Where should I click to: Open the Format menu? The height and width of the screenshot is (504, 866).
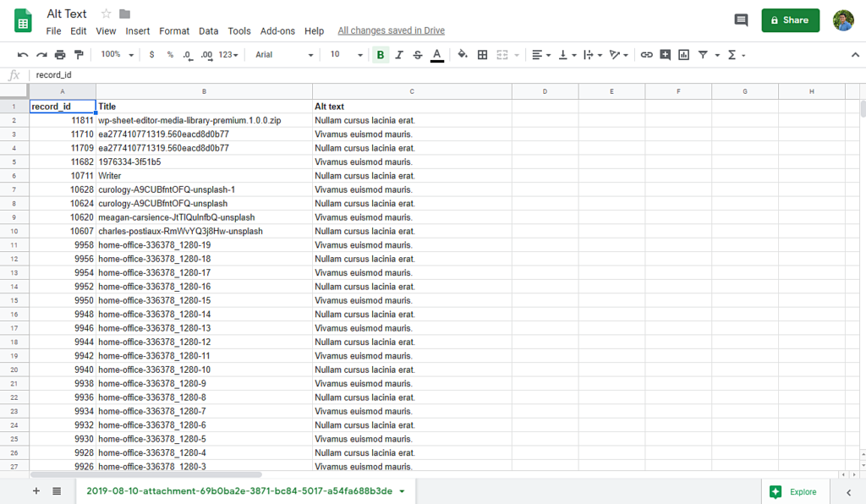coord(174,31)
